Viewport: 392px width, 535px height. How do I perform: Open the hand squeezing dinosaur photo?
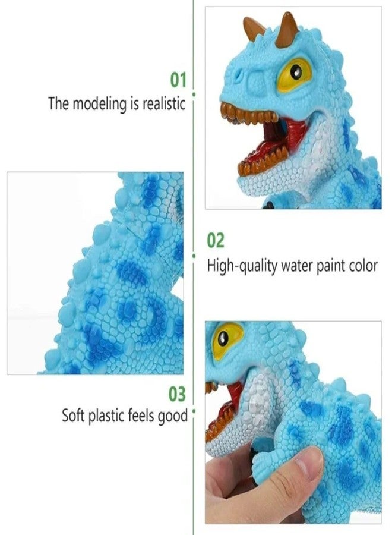point(293,423)
